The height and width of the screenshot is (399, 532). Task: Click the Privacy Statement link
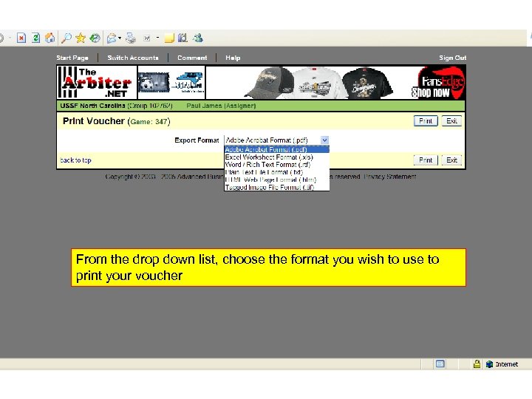tap(390, 177)
